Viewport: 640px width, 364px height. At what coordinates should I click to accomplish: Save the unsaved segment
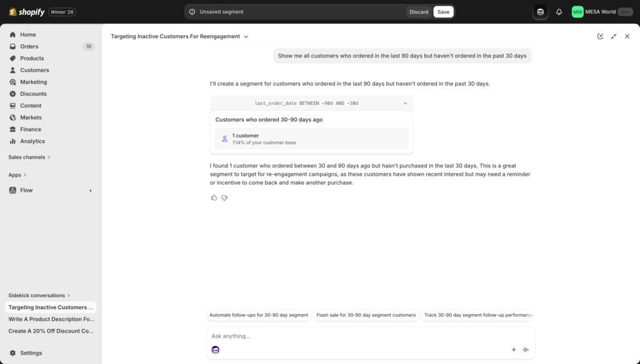click(x=443, y=11)
